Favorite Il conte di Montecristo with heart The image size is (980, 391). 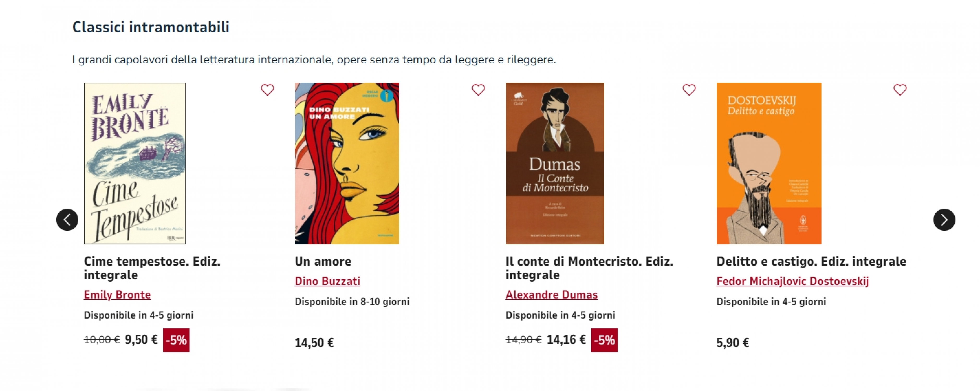coord(689,90)
